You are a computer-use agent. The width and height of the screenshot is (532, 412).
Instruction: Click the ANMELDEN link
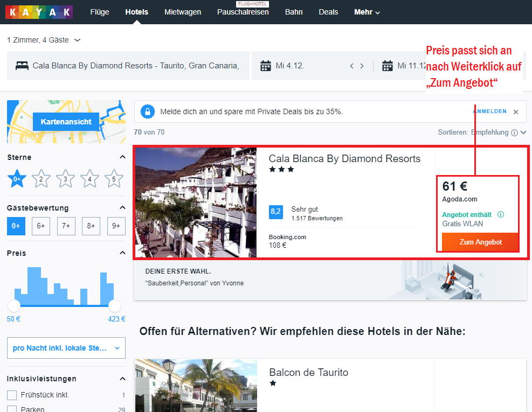click(490, 111)
